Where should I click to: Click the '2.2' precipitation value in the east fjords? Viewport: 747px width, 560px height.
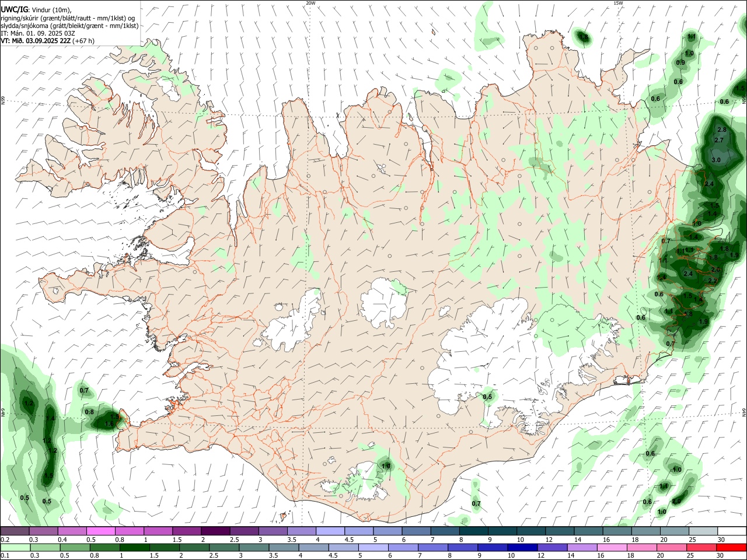(712, 281)
